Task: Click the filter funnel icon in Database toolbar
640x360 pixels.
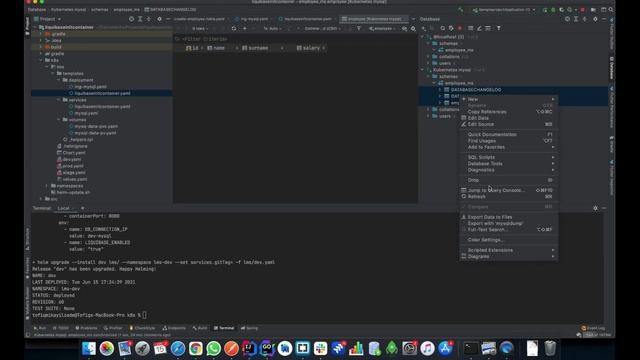Action: 498,28
